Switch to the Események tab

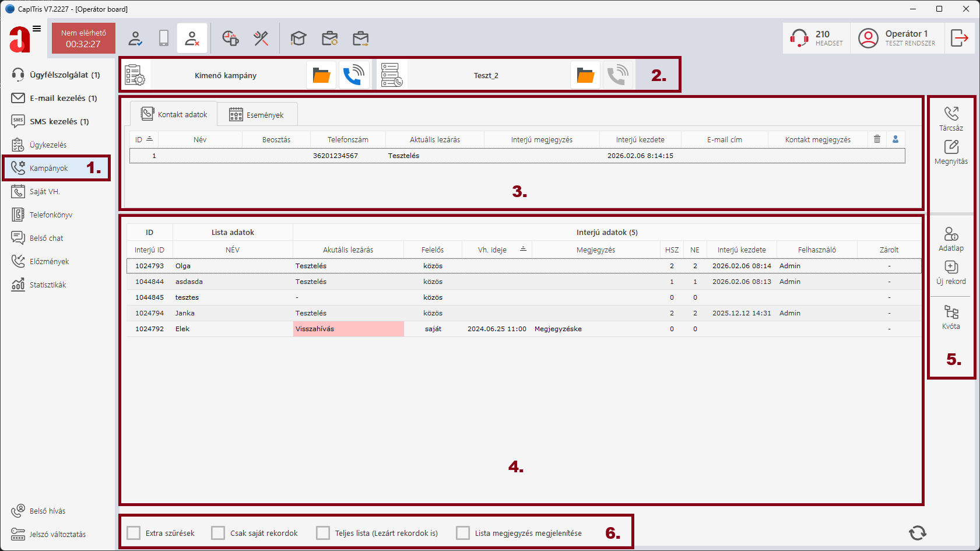coord(257,115)
